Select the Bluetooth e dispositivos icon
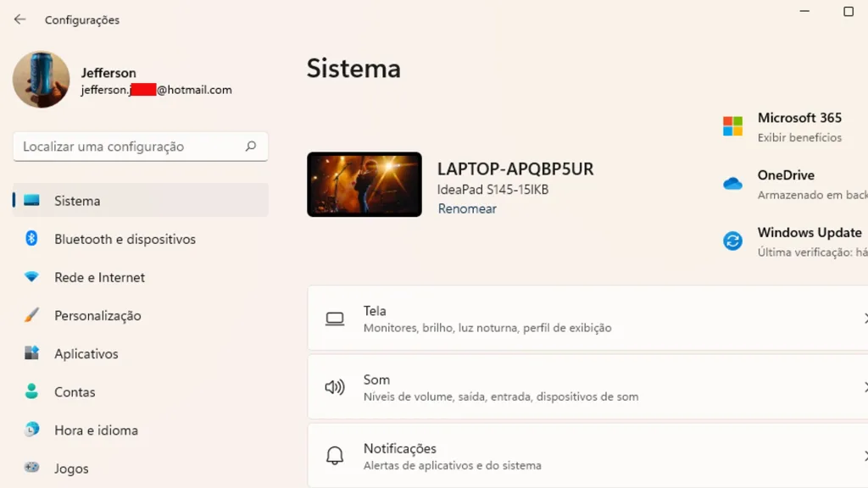The image size is (868, 488). coord(31,239)
